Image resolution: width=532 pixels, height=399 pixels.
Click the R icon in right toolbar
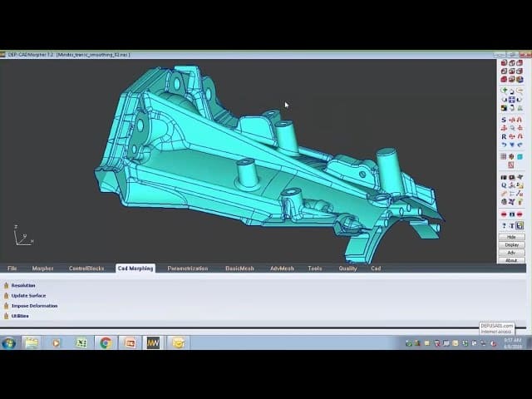coord(504,136)
